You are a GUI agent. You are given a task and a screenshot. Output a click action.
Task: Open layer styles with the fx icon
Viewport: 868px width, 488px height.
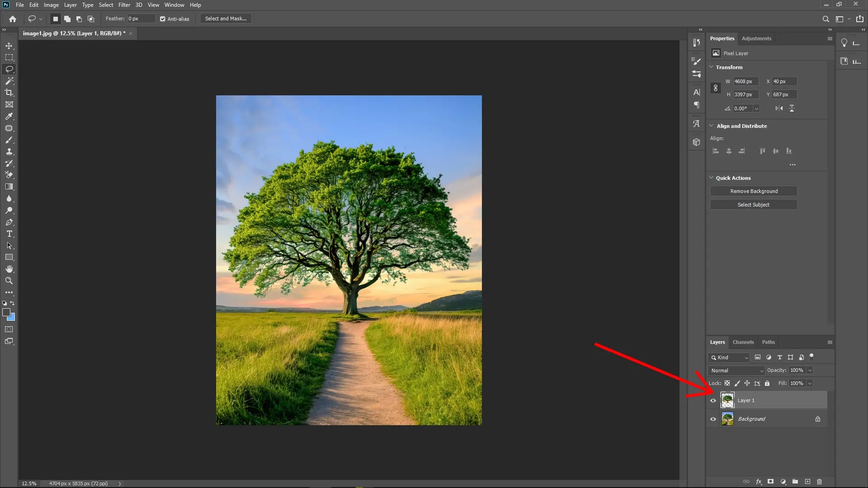pos(759,482)
